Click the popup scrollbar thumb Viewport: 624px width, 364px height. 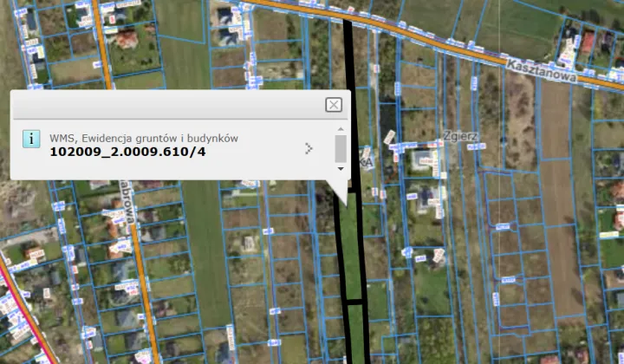341,149
